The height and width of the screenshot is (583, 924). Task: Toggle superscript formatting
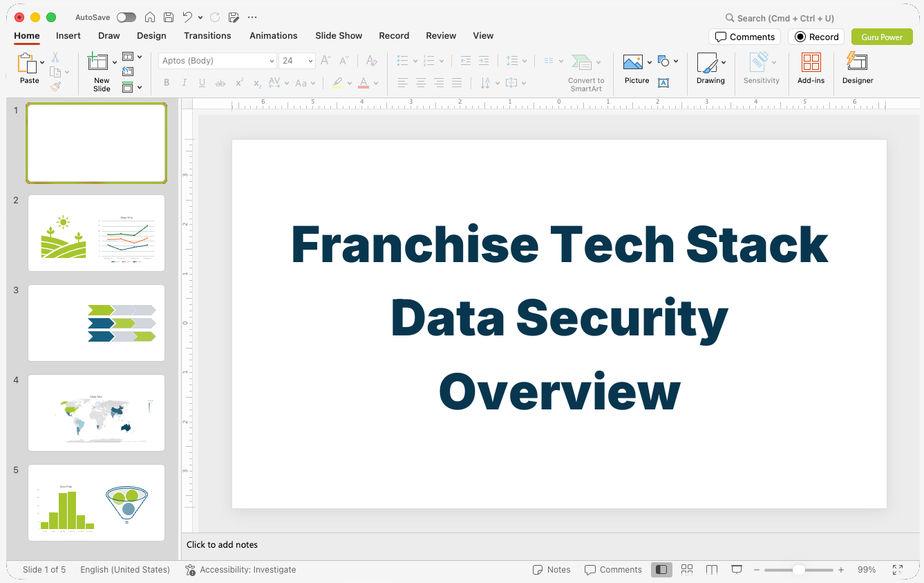(239, 83)
